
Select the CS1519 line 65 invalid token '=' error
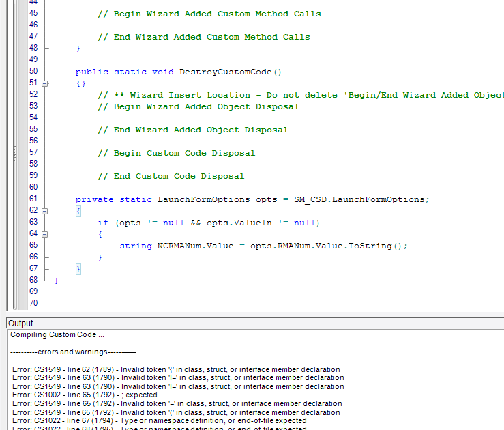(x=177, y=403)
